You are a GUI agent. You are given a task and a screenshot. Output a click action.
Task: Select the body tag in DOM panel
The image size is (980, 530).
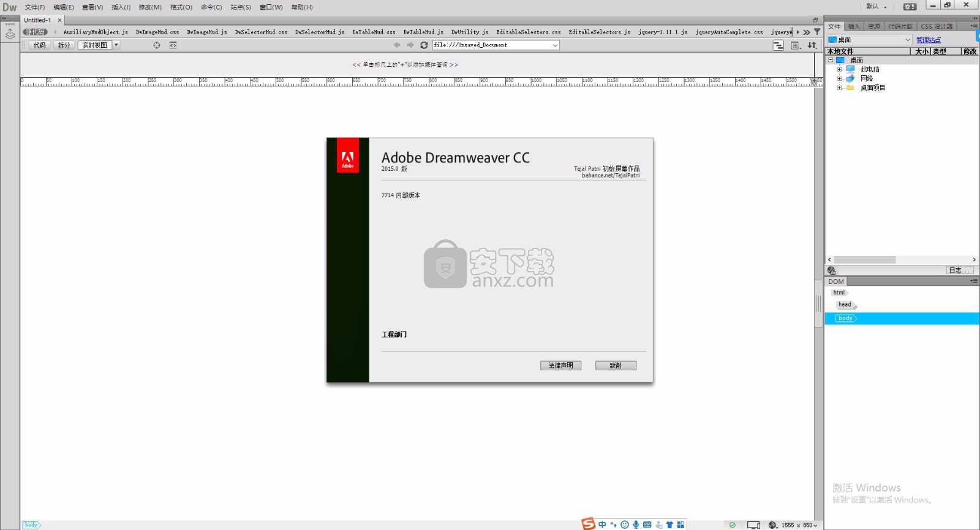(845, 318)
